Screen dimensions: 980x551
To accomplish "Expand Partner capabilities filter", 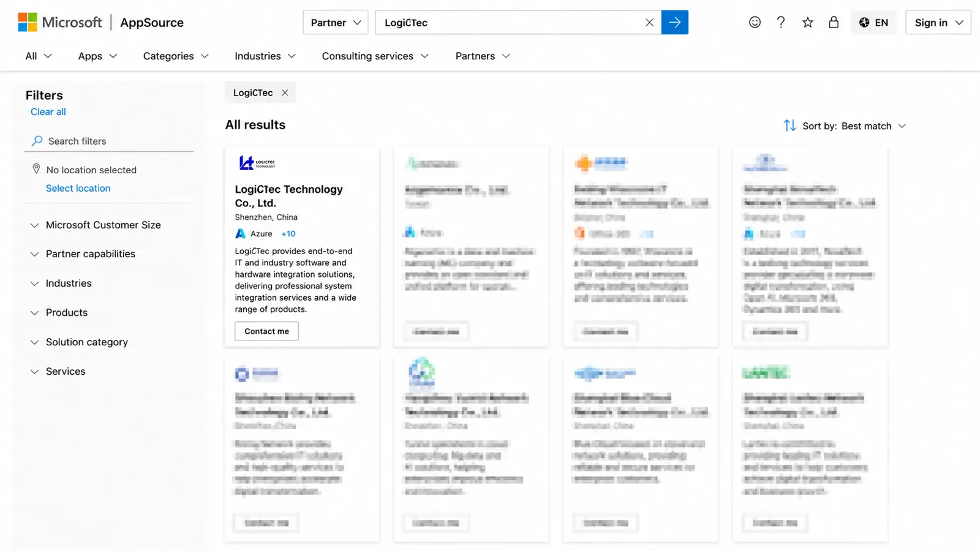I will click(x=83, y=253).
